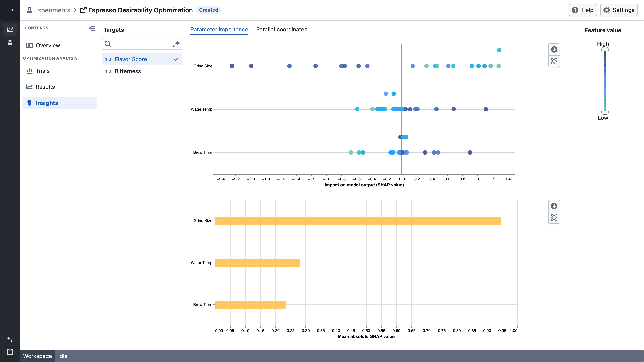Click the Feature value legend title
Screen dimensions: 644x362
[603, 30]
